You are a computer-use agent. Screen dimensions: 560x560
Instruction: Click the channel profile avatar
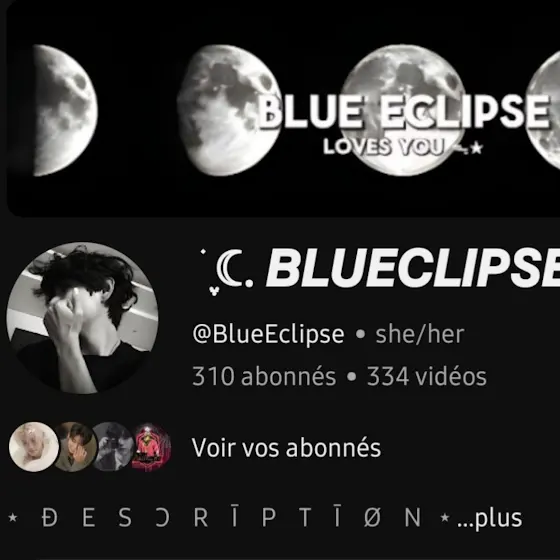coord(82,318)
